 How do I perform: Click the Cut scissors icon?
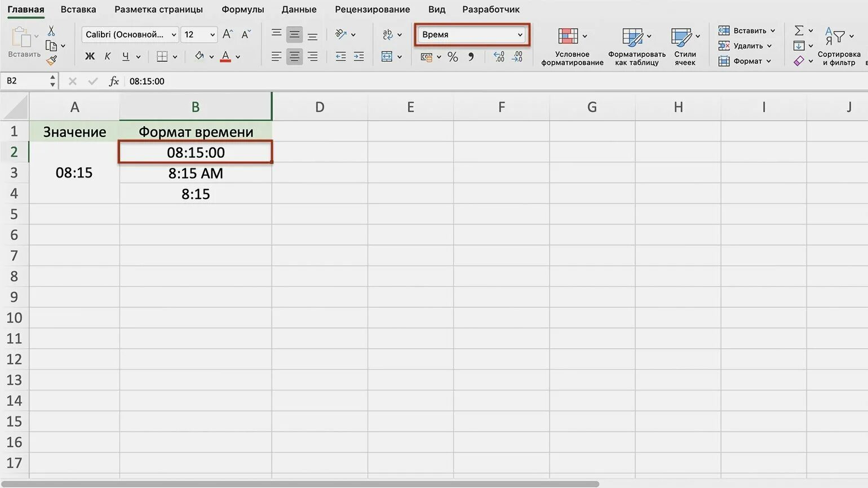point(51,31)
